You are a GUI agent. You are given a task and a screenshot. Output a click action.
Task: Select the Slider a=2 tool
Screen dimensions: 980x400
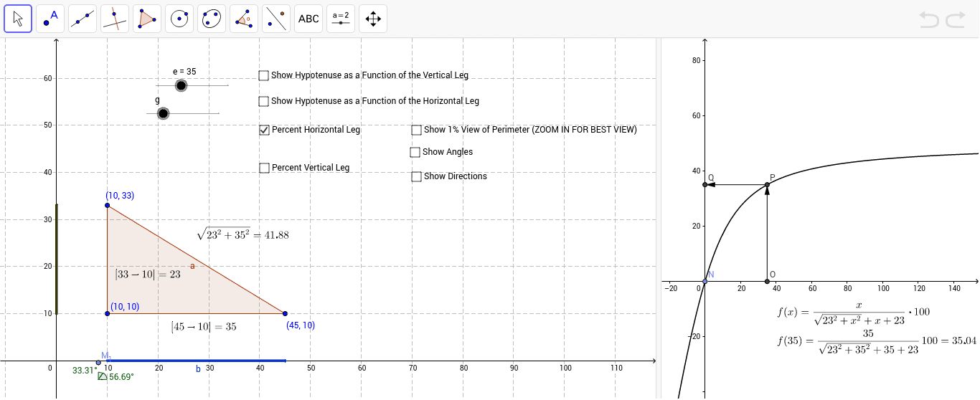[x=341, y=19]
